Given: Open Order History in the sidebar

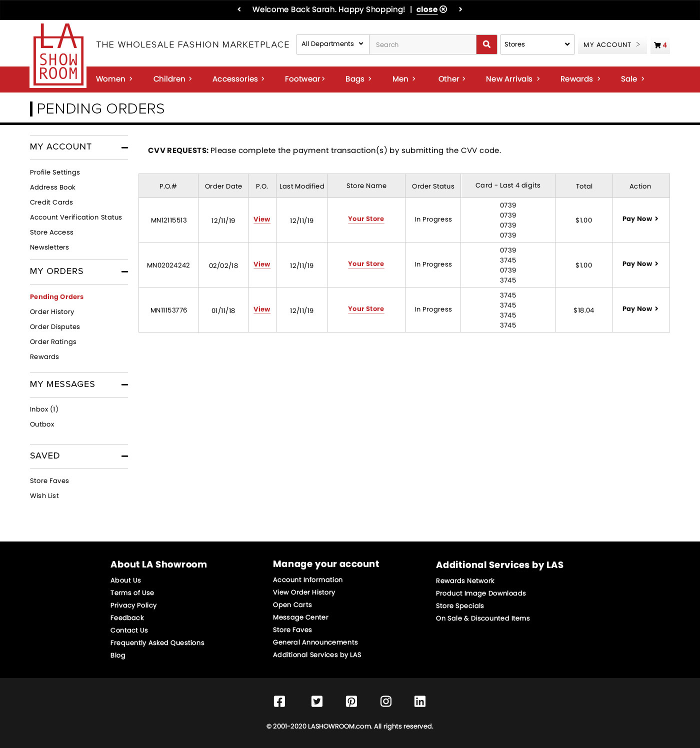Looking at the screenshot, I should pyautogui.click(x=52, y=312).
